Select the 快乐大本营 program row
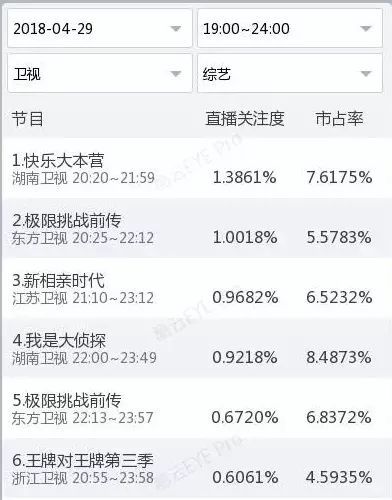 point(197,168)
